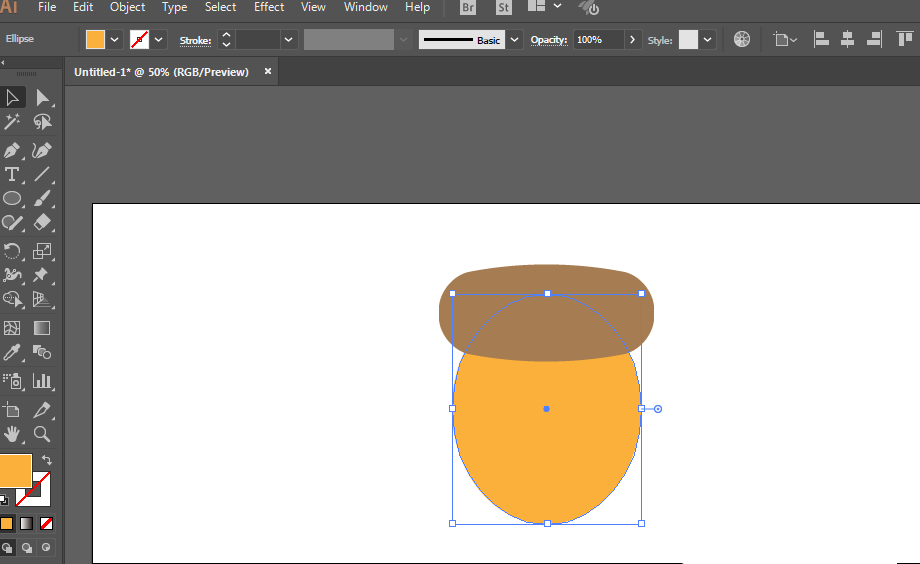Select the Hand tool
This screenshot has height=564, width=920.
(12, 434)
